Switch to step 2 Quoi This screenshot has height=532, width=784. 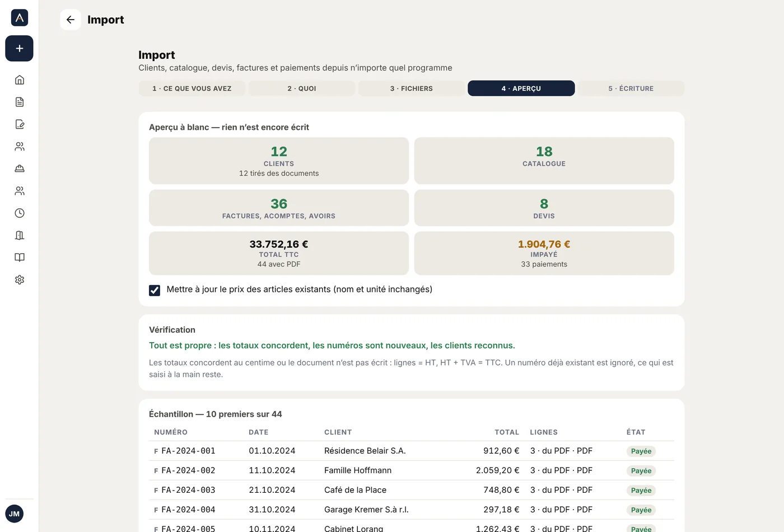click(x=302, y=88)
